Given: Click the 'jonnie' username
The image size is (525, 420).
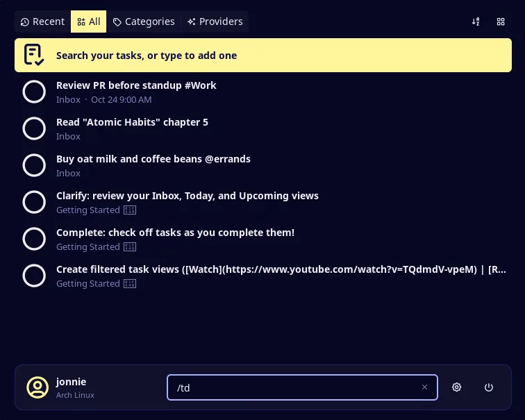Looking at the screenshot, I should click(71, 382).
